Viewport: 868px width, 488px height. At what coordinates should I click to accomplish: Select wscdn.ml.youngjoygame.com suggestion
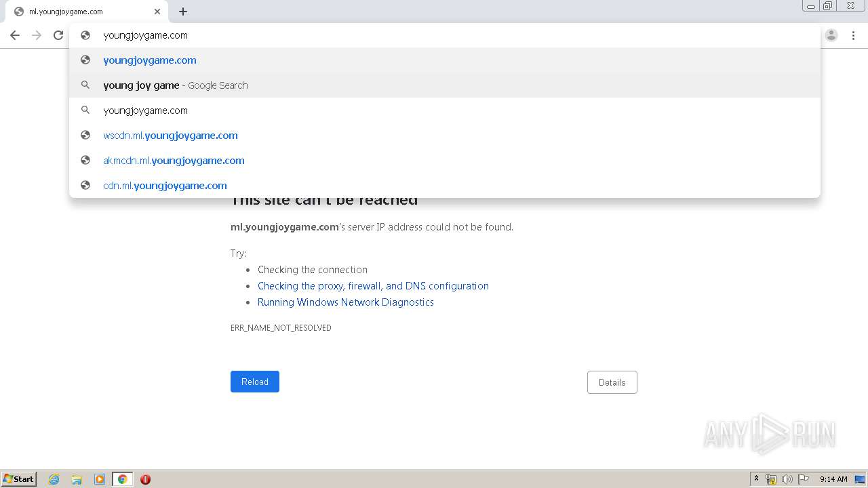445,136
